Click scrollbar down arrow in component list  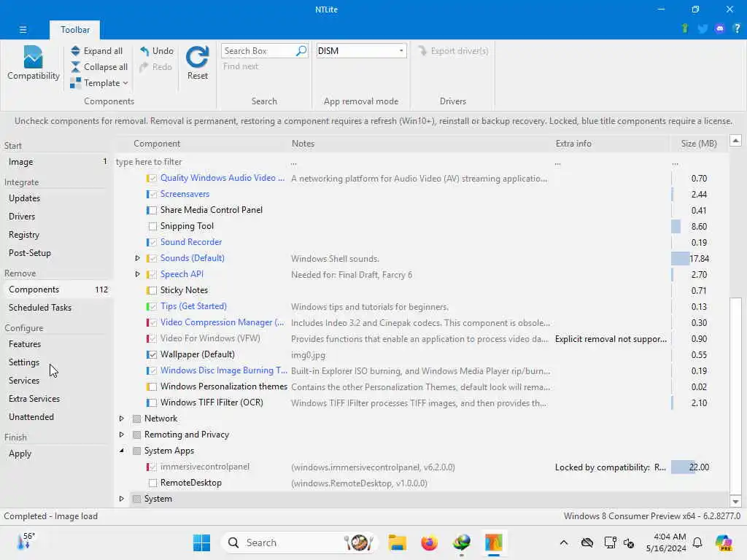point(735,502)
